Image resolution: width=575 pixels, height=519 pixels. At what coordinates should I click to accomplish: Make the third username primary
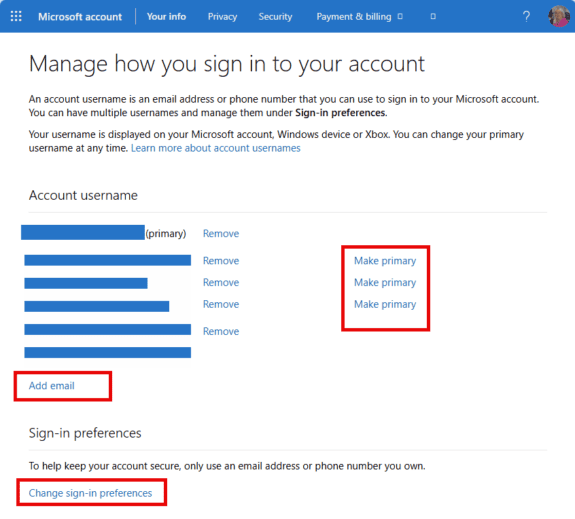coord(385,282)
